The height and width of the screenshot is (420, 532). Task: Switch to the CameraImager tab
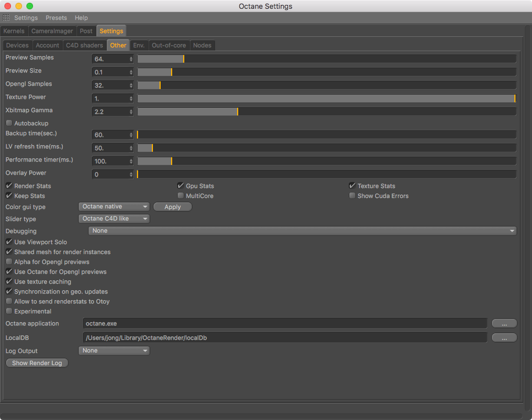coord(52,31)
